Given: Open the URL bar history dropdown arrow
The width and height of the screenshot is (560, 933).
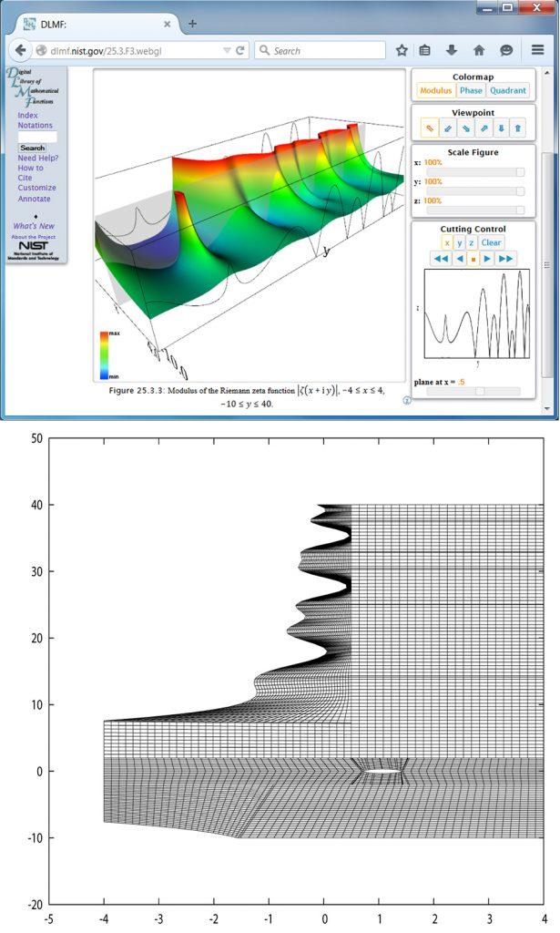Looking at the screenshot, I should click(226, 51).
